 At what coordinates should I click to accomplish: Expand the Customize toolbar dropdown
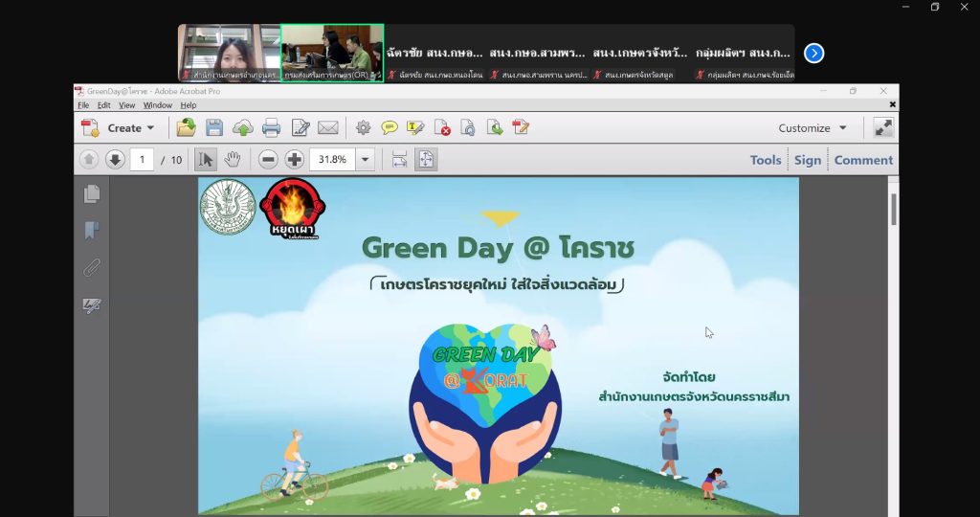[813, 127]
